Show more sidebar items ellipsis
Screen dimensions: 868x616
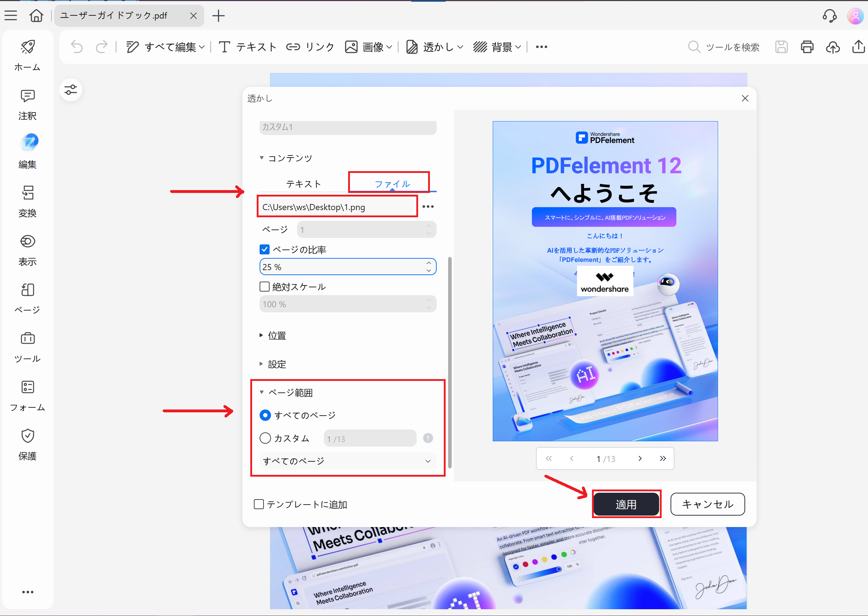(x=27, y=592)
